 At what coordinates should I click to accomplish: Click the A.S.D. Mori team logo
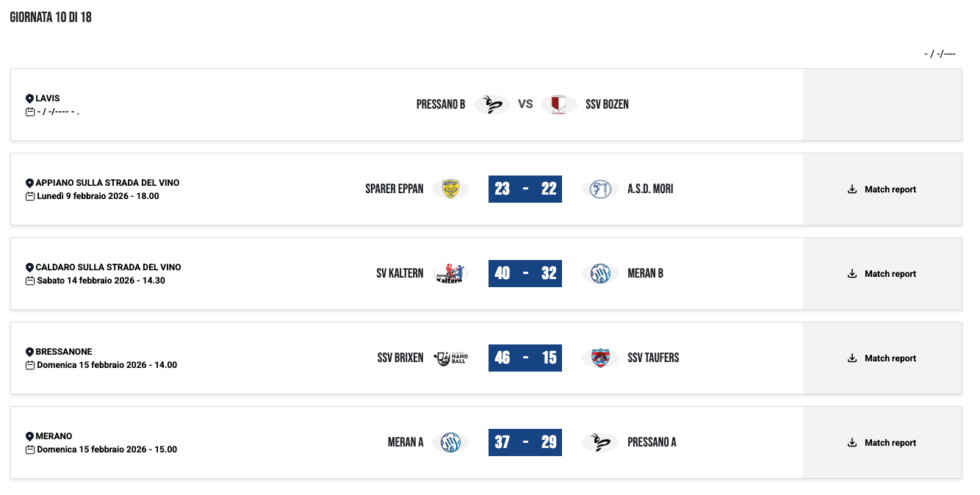click(x=600, y=189)
